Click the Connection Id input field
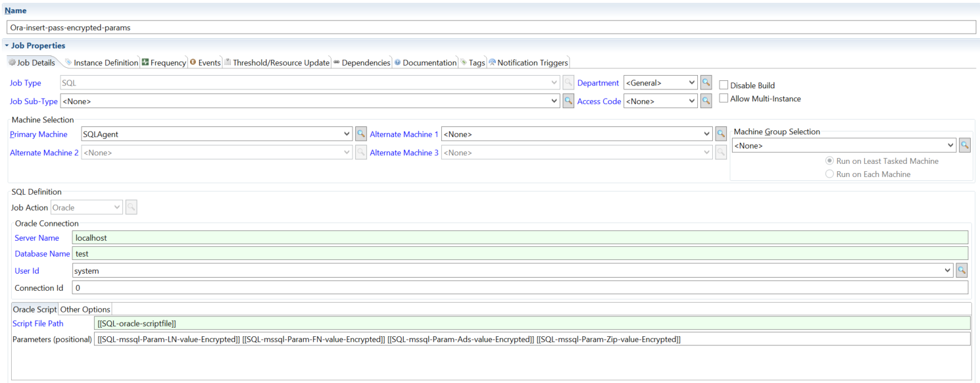Viewport: 980px width, 383px height. [x=520, y=288]
